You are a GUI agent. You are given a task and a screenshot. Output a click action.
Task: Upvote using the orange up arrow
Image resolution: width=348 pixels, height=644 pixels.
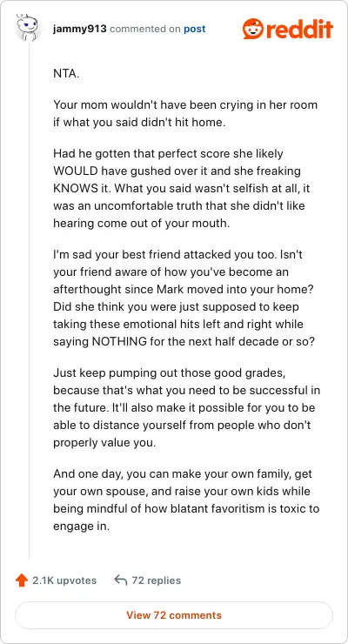coord(22,580)
